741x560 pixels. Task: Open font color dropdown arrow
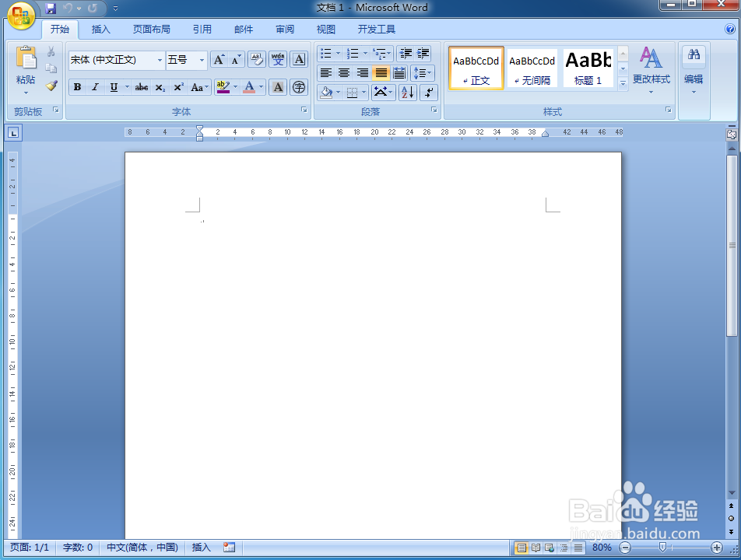coord(262,87)
